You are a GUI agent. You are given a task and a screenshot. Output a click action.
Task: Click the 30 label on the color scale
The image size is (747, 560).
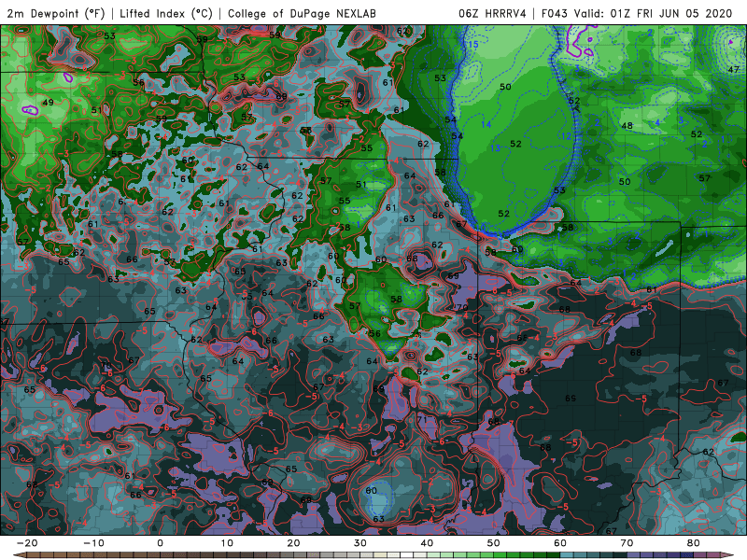click(360, 543)
